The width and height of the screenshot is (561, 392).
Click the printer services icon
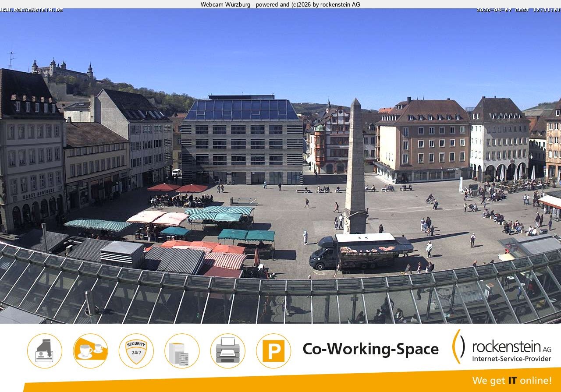[x=227, y=351]
